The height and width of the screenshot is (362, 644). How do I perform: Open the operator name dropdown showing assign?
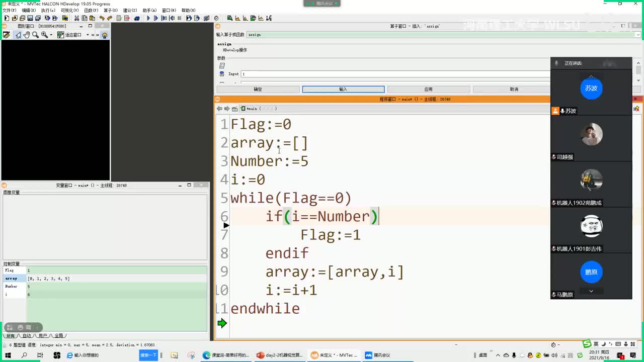pyautogui.click(x=638, y=35)
